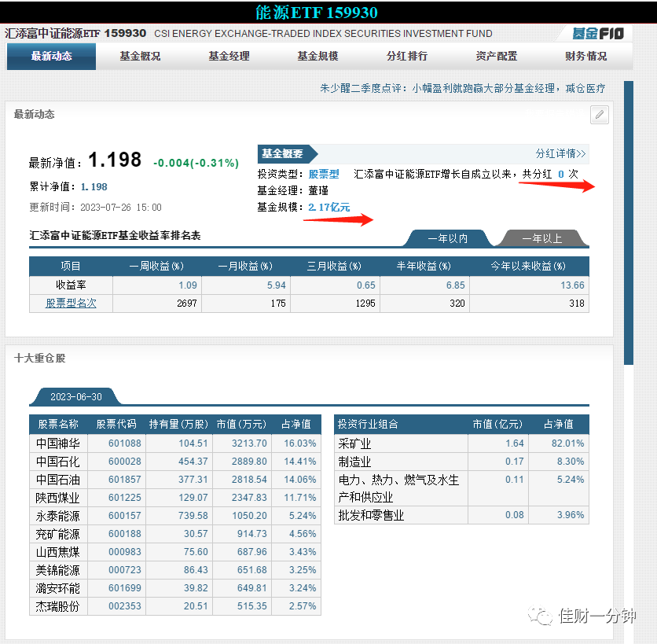Screen dimensions: 657x644
Task: Click stock code 600028
Action: pyautogui.click(x=124, y=462)
